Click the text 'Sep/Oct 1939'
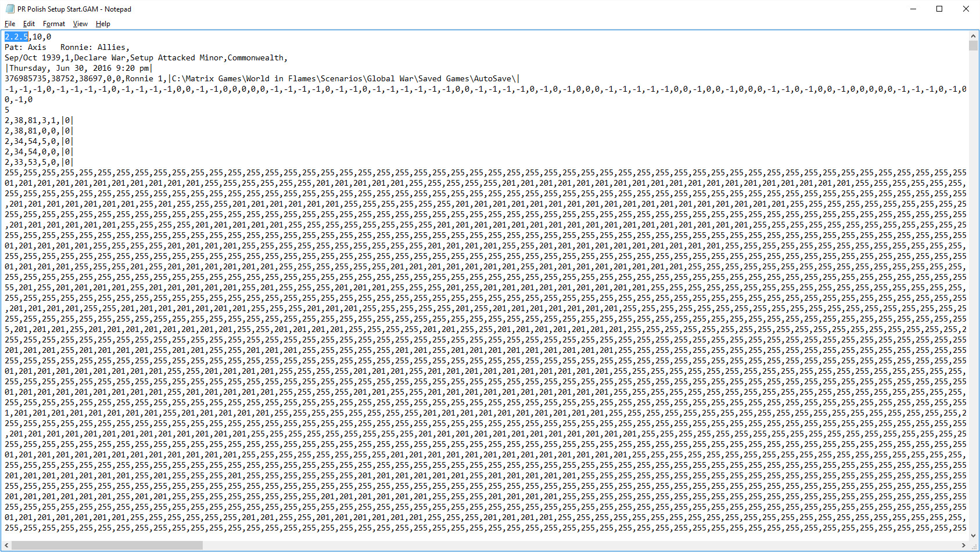The image size is (980, 552). point(33,57)
